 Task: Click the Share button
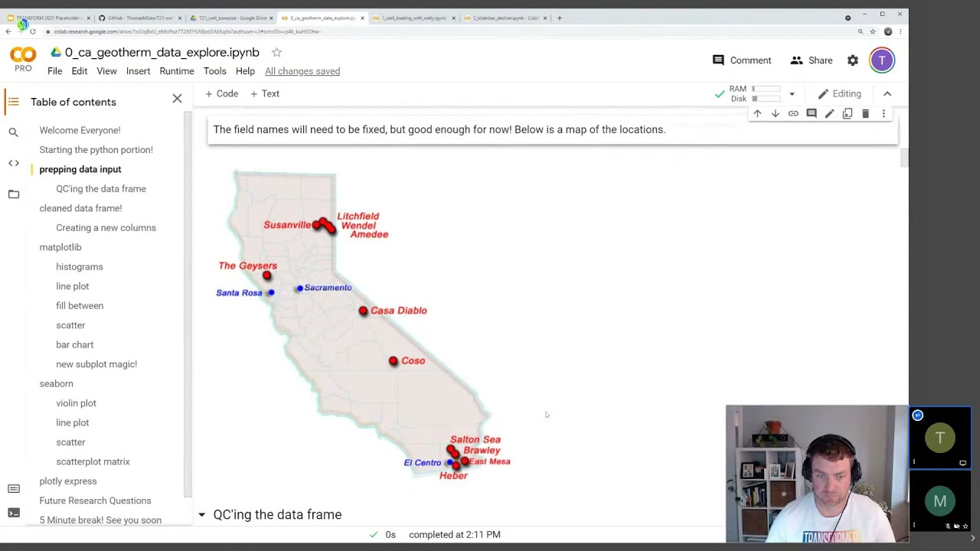[x=811, y=60]
